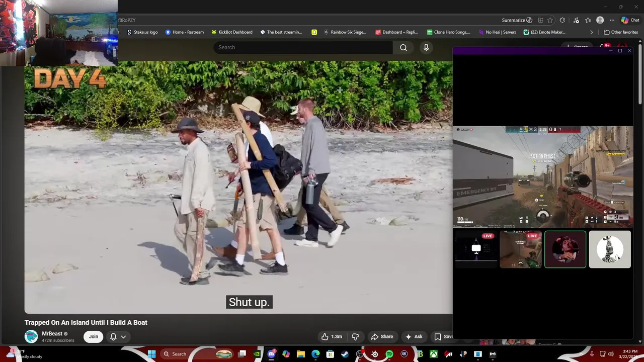Open the (22) Emote Maker bookmark
The width and height of the screenshot is (644, 362).
[x=544, y=32]
